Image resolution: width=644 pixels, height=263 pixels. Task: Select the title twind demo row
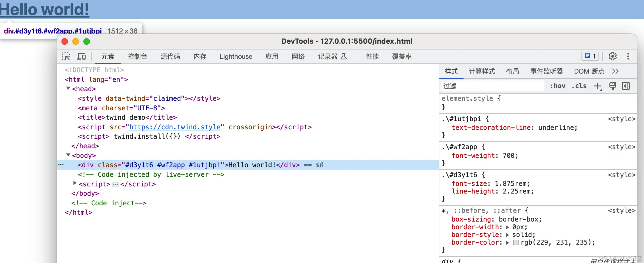point(127,117)
